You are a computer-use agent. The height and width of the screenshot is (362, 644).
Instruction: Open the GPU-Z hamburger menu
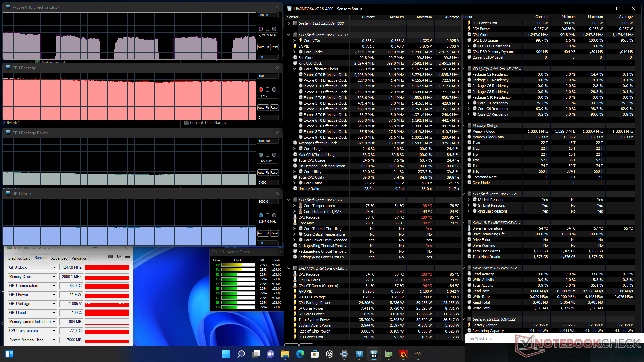tap(128, 257)
